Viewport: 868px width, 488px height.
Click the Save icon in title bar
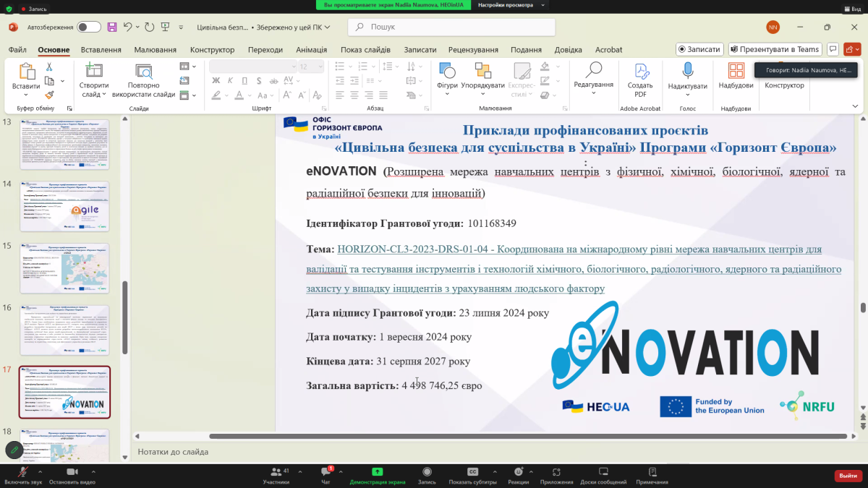pyautogui.click(x=112, y=27)
